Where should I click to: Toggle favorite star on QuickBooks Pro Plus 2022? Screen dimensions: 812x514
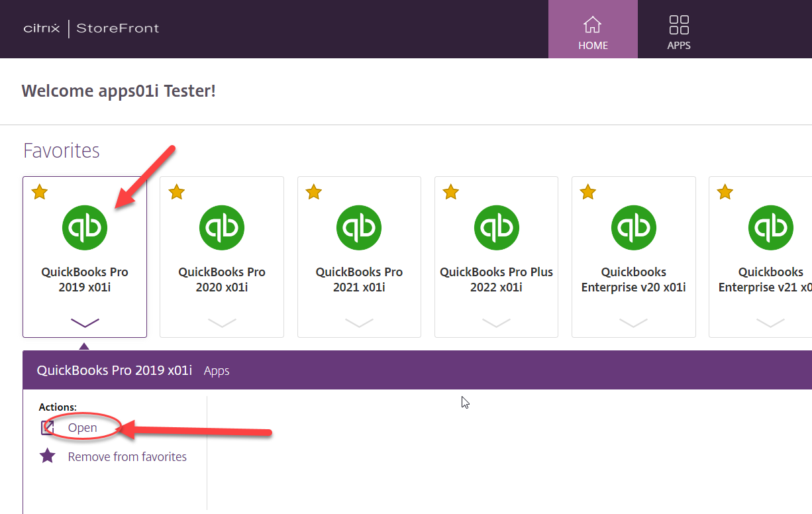click(x=451, y=192)
